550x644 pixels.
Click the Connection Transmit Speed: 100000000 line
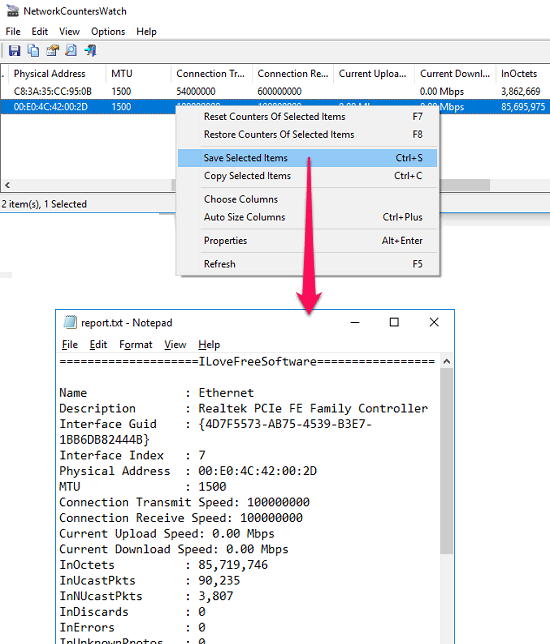pos(184,502)
